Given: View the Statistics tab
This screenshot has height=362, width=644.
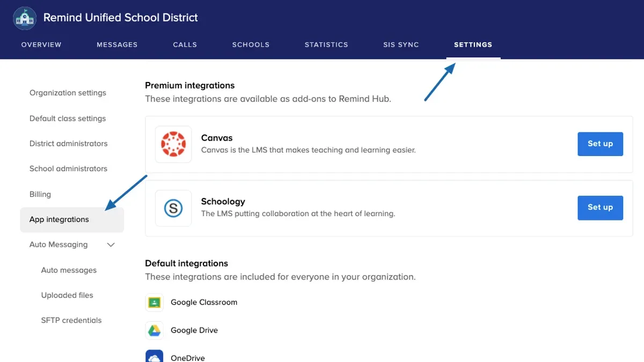Looking at the screenshot, I should coord(326,45).
